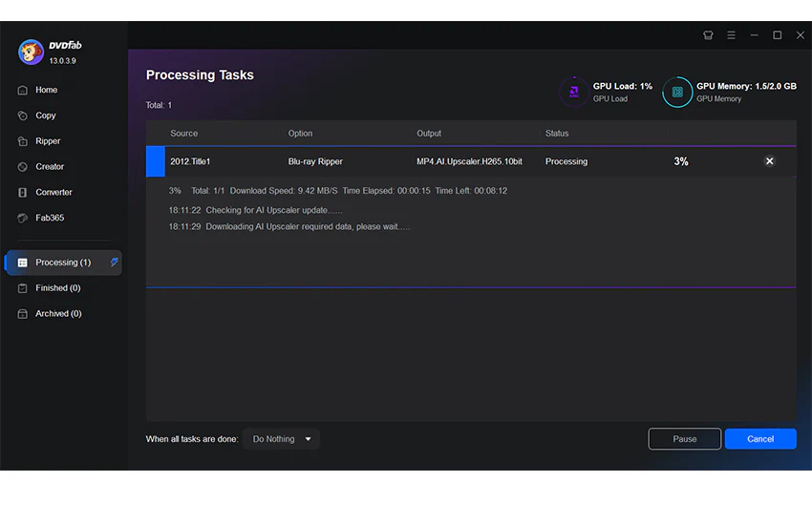Remove the 2012.Title1 task with X
Screen dimensions: 812x525
click(770, 161)
